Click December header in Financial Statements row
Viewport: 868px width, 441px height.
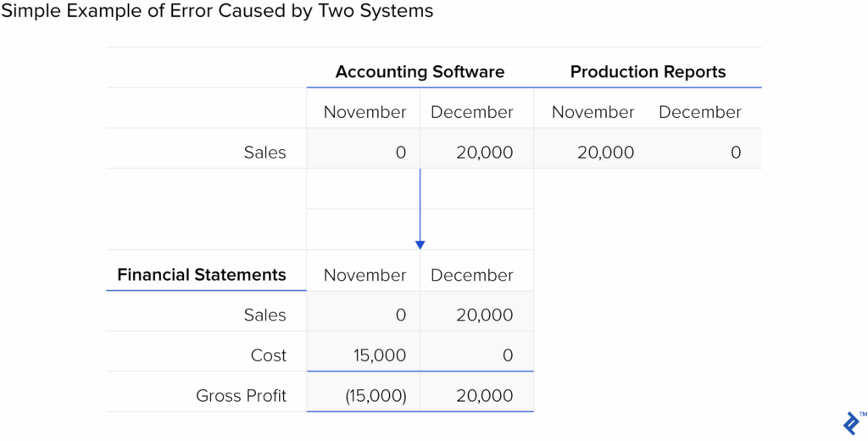(471, 275)
